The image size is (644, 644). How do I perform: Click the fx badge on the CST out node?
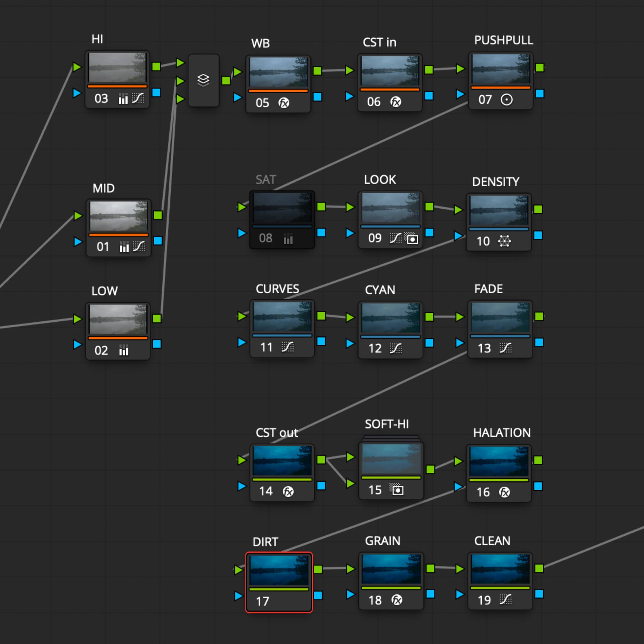click(x=288, y=492)
